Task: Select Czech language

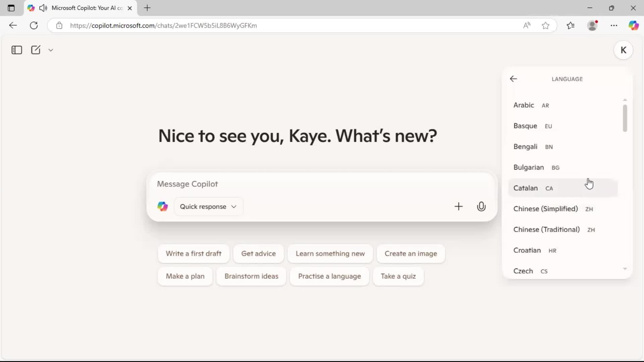Action: point(563,271)
